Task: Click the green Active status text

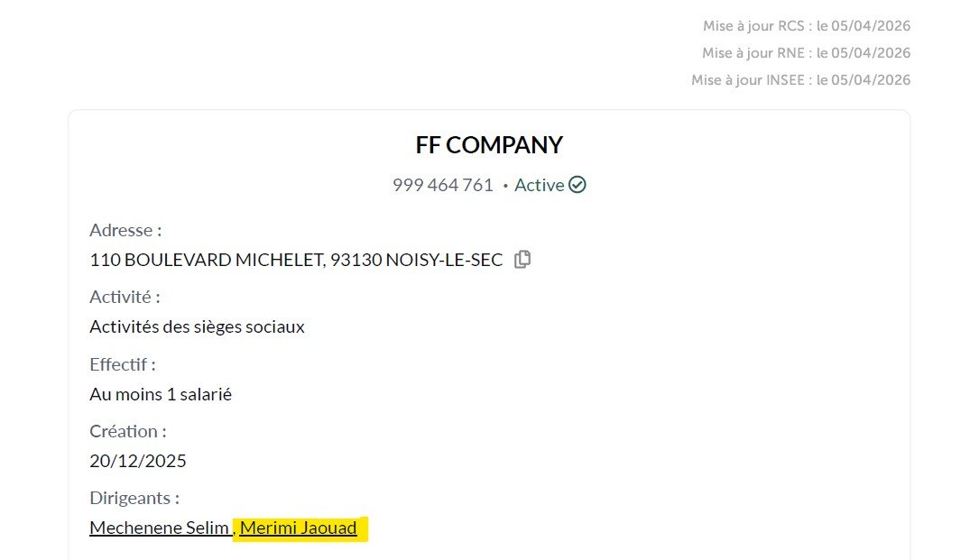Action: pyautogui.click(x=540, y=185)
